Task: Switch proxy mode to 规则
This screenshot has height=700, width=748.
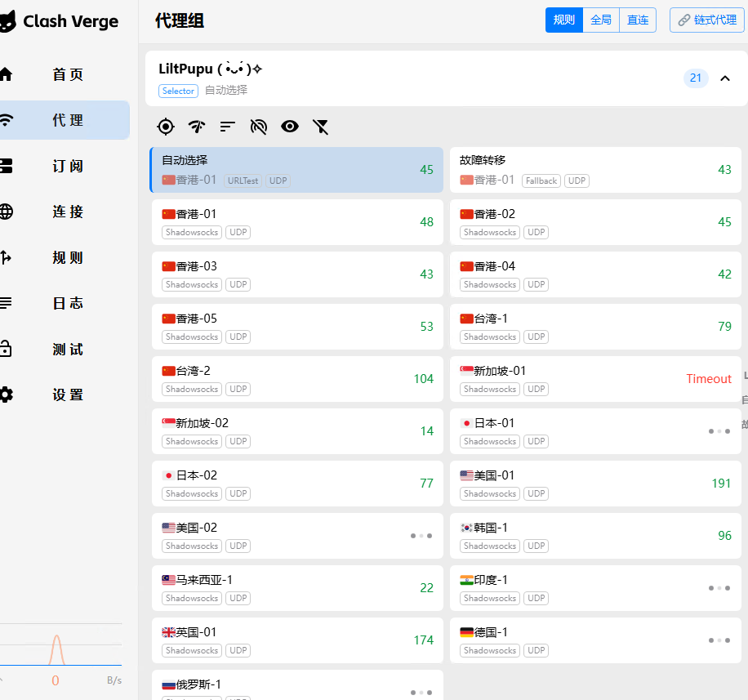Action: (563, 20)
